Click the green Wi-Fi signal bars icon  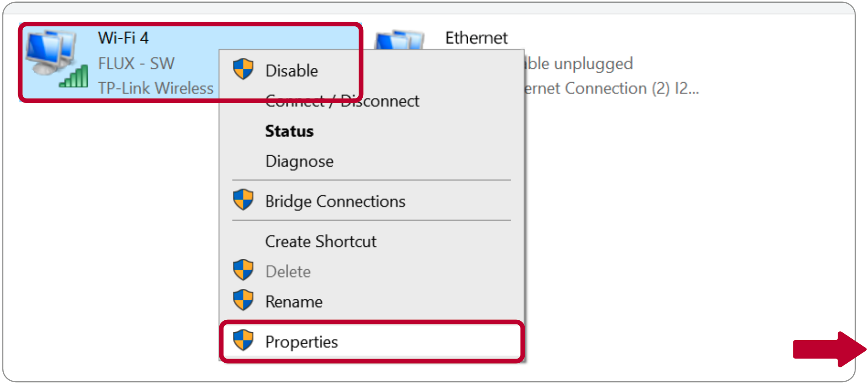(74, 76)
